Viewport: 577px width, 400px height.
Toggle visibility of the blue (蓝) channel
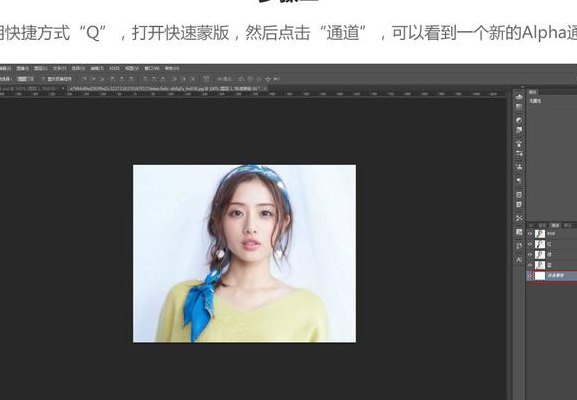click(530, 265)
